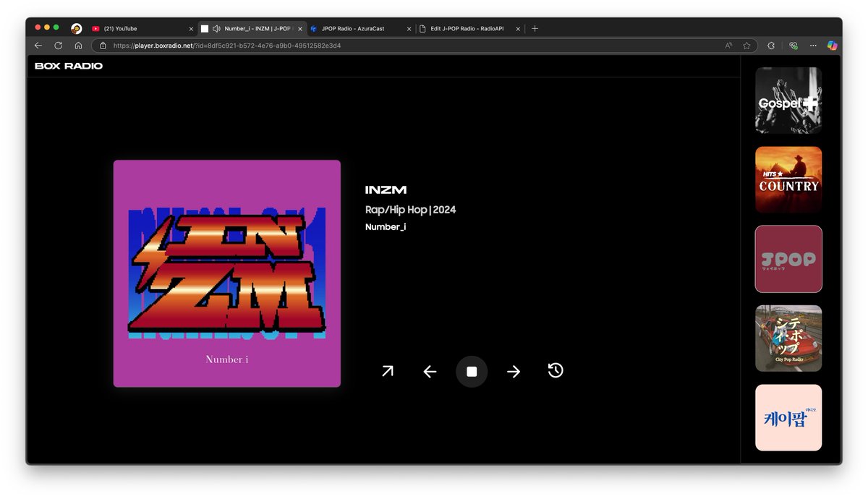
Task: Open the browser extensions puzzle icon
Action: point(771,46)
